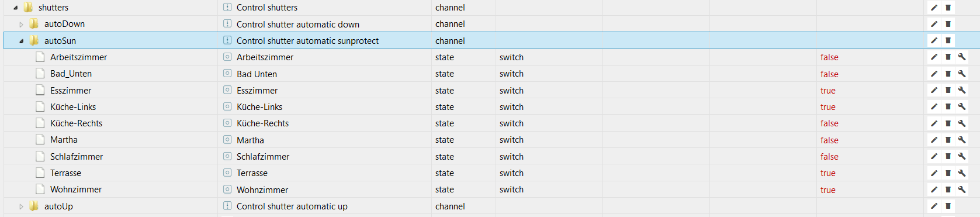Delete the shutters folder with trash icon
The width and height of the screenshot is (980, 217).
pyautogui.click(x=948, y=8)
